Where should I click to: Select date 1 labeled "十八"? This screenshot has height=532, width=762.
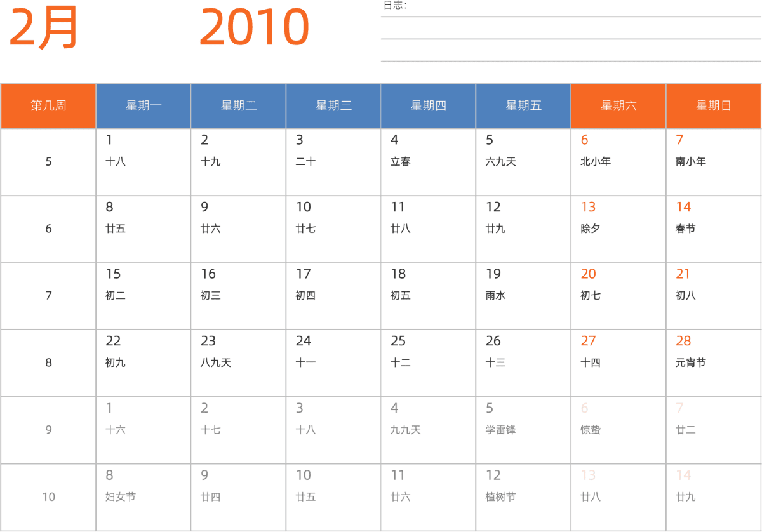click(144, 162)
